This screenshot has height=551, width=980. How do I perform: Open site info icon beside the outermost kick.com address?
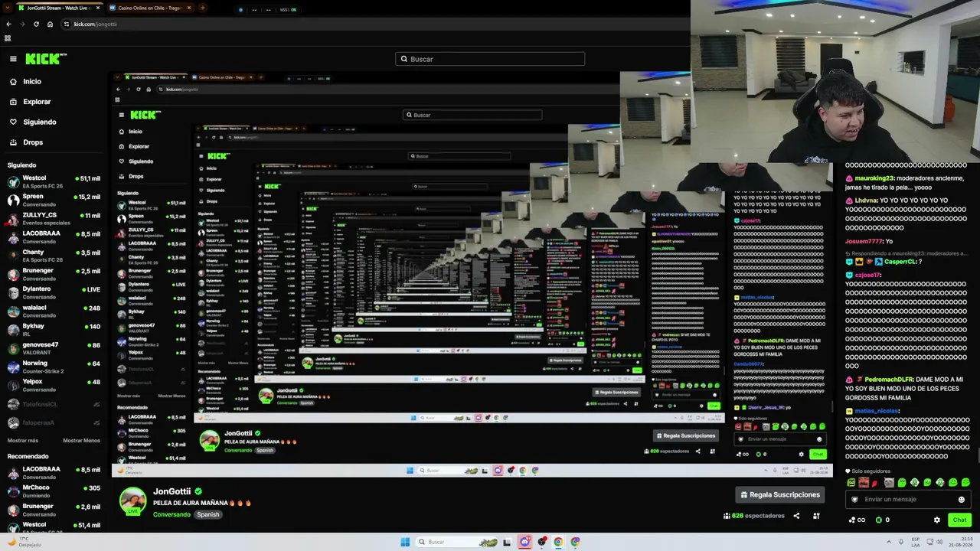pos(67,24)
